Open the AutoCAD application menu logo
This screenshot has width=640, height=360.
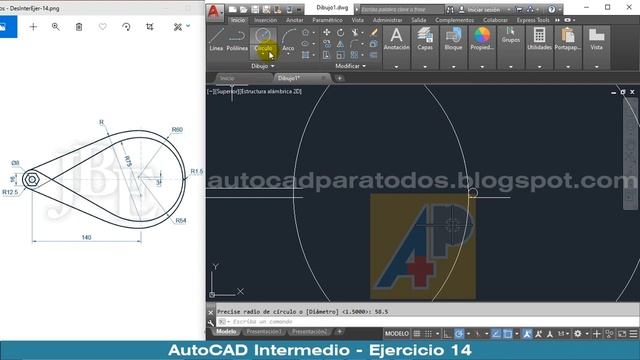(215, 11)
